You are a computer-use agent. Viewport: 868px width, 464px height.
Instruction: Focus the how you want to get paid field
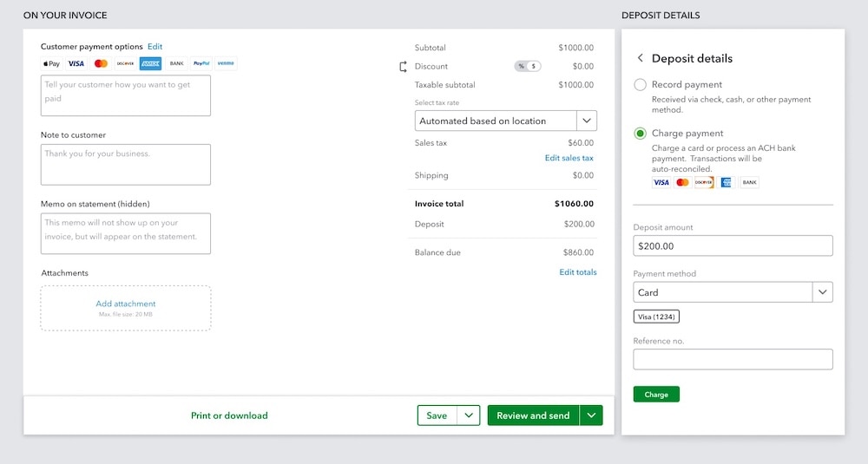coord(126,95)
